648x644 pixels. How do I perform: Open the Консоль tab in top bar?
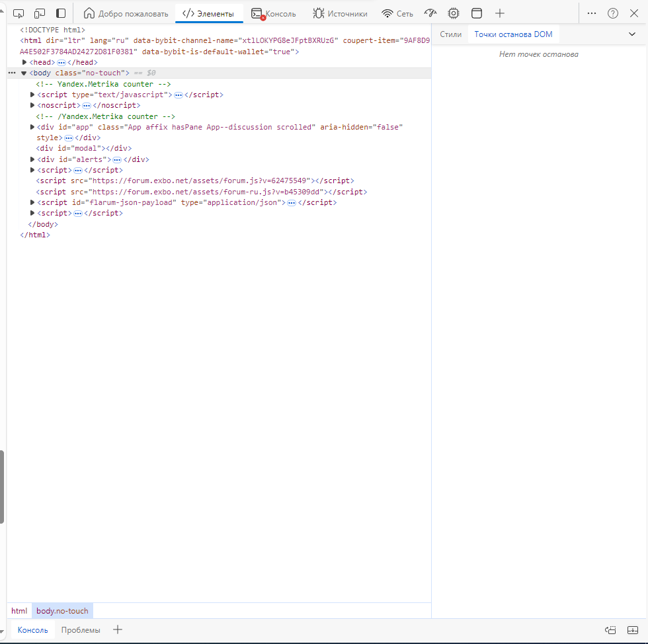click(x=274, y=14)
